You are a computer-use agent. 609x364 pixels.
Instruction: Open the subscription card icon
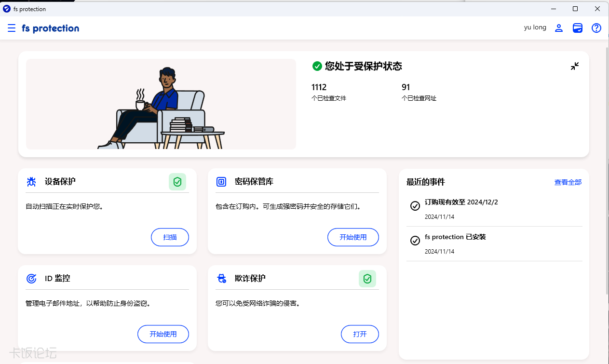(x=578, y=28)
